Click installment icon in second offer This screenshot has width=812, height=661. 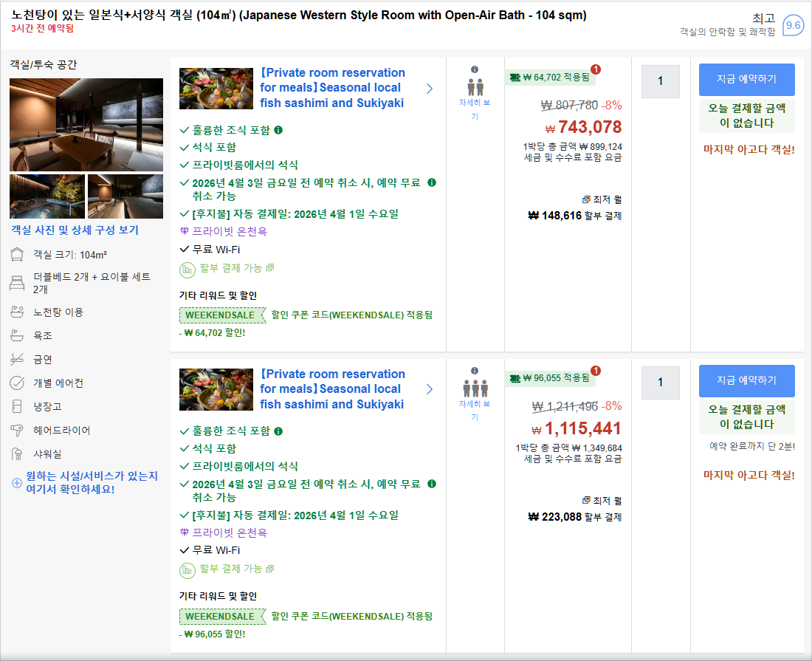pos(187,571)
